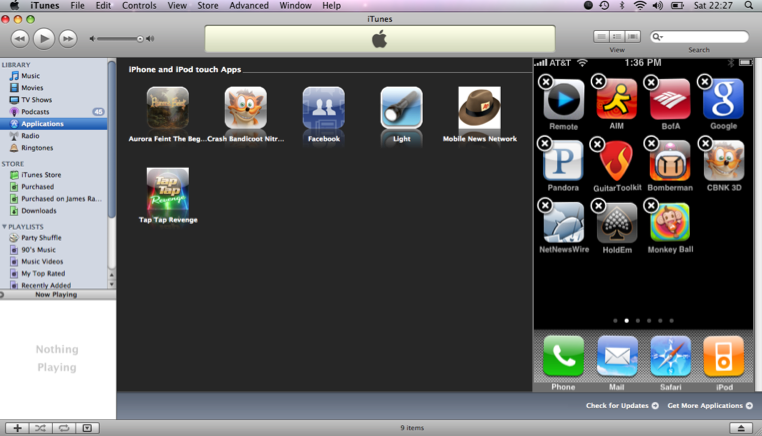Click the search input field

(x=700, y=36)
